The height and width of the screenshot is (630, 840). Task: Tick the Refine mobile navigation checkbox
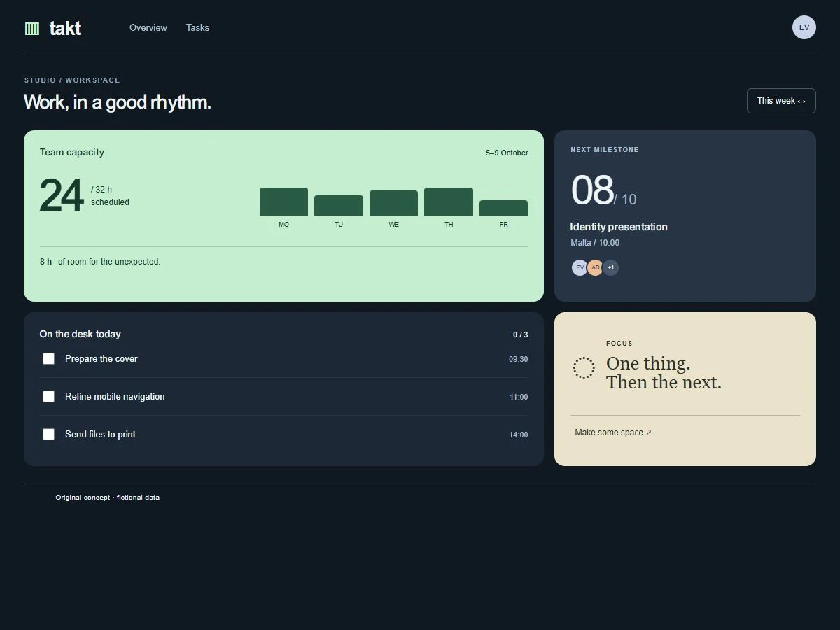point(48,396)
